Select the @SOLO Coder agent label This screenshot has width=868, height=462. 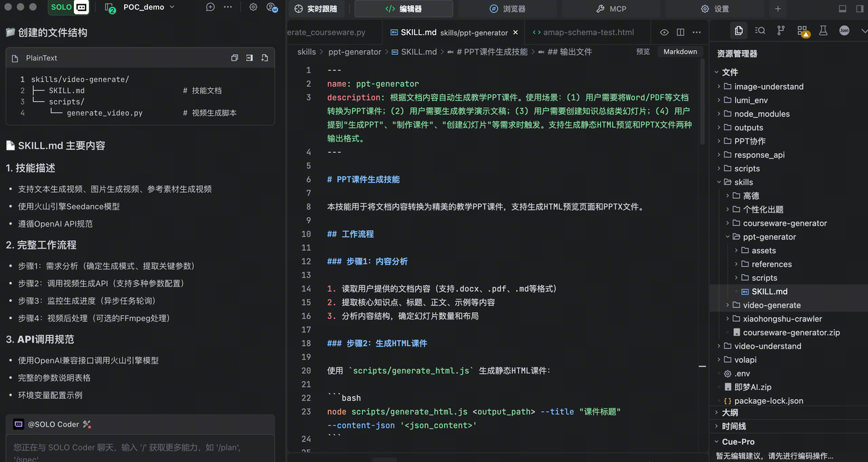[53, 424]
